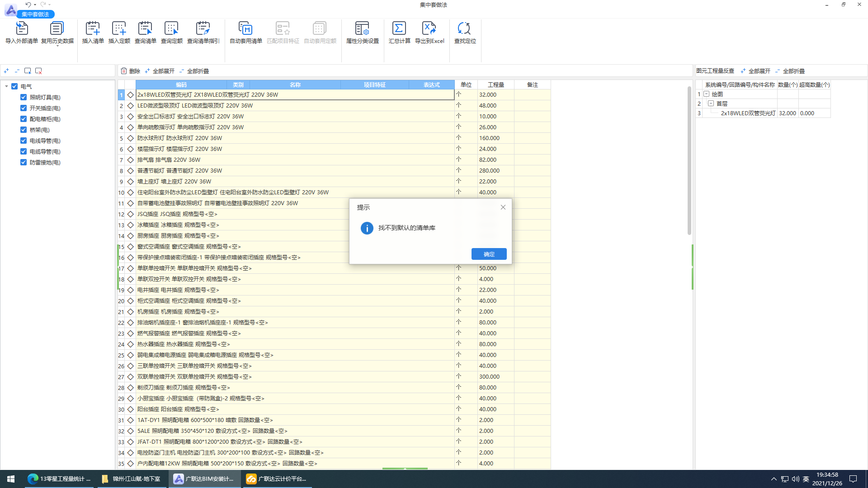Open 锦州·江山赋-地下室 taskbar folder
Image resolution: width=868 pixels, height=488 pixels.
coord(131,479)
